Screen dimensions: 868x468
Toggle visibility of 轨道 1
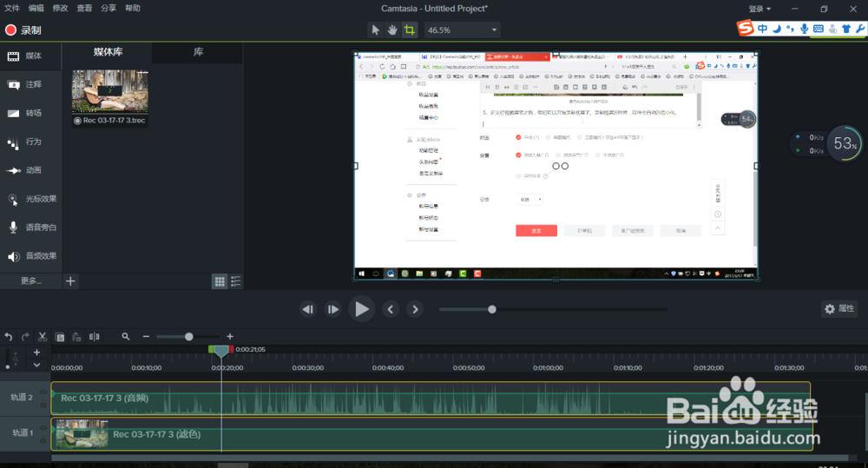tap(43, 427)
